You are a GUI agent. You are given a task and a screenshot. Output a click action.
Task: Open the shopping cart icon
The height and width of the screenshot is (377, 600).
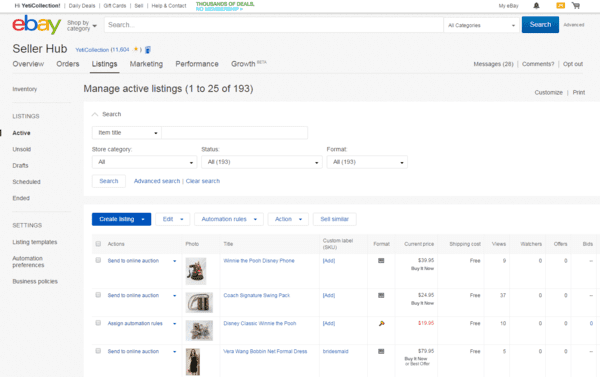(x=576, y=5)
